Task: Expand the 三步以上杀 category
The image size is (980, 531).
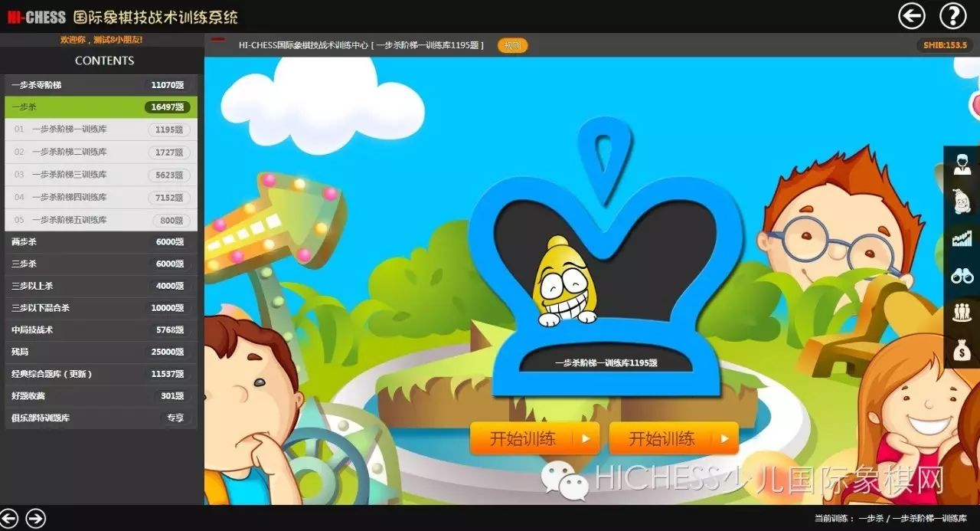Action: 101,286
